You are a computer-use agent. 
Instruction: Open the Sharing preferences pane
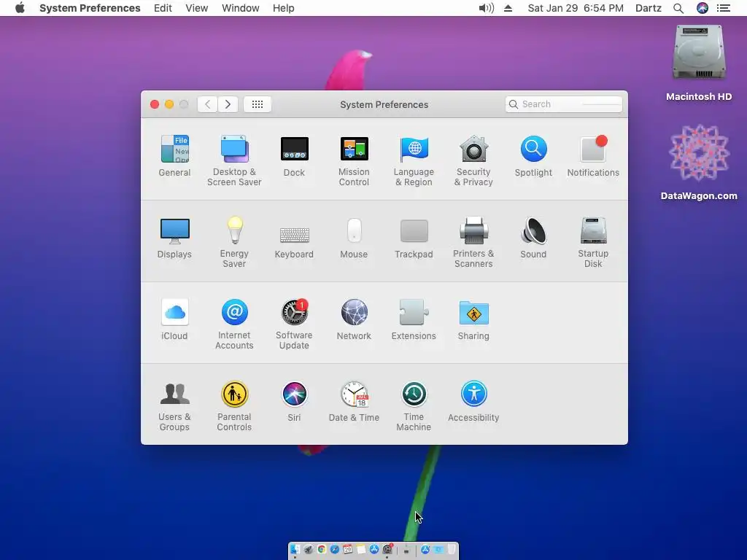tap(473, 319)
